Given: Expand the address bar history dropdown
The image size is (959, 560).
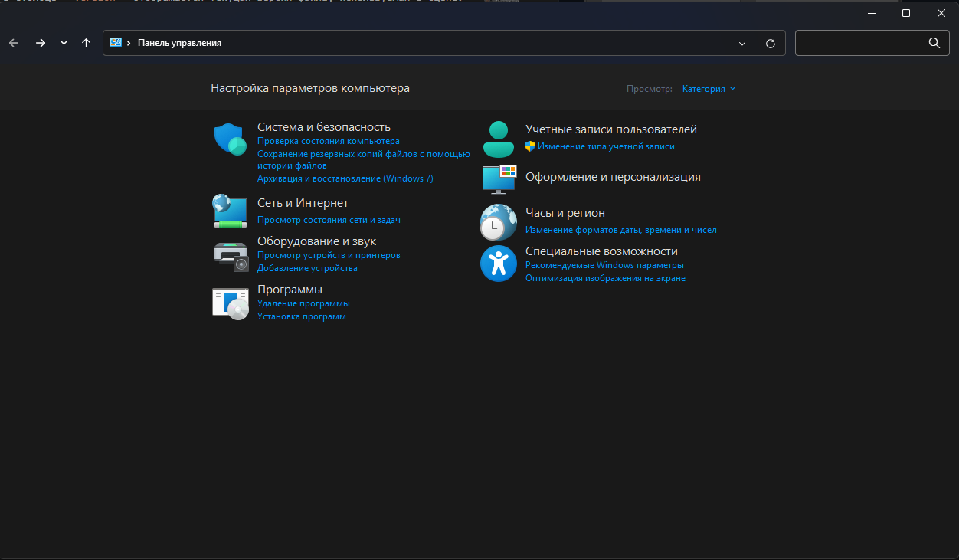Looking at the screenshot, I should click(741, 44).
